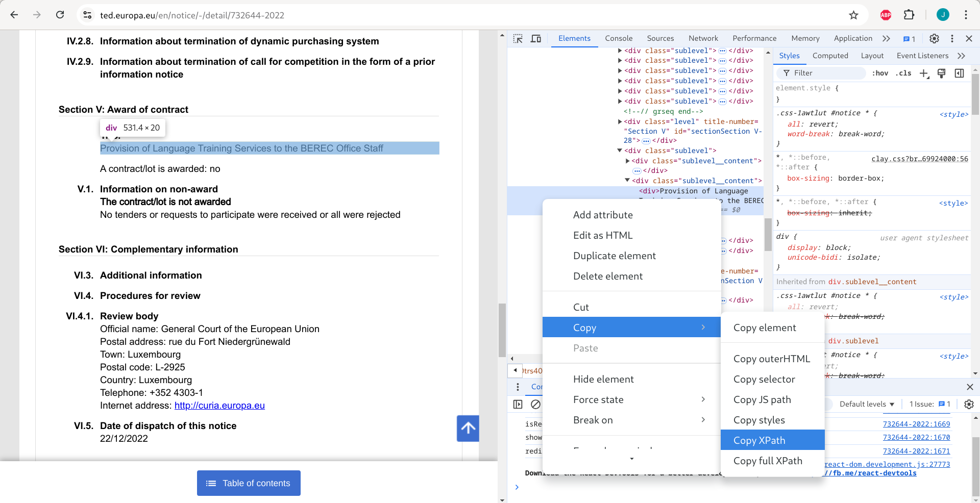Open the DevTools three-dot customize menu
Screen dimensions: 980x503
point(952,38)
